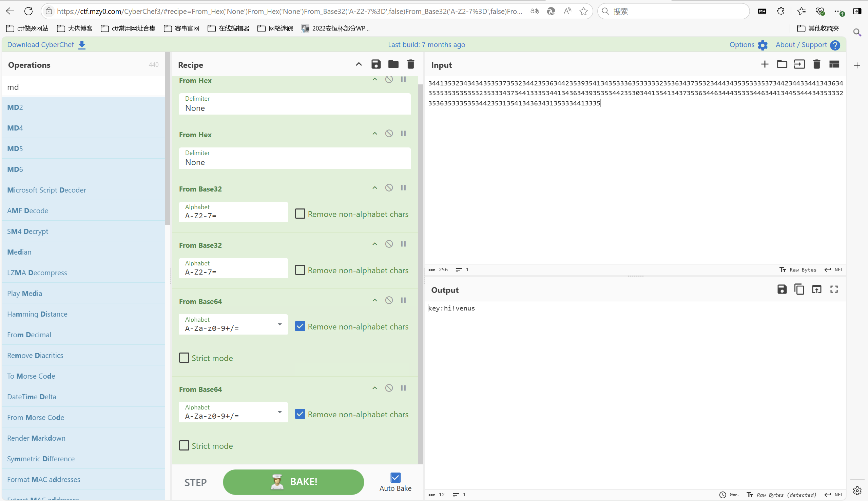Set breakpoint on the last From Base64

(403, 388)
